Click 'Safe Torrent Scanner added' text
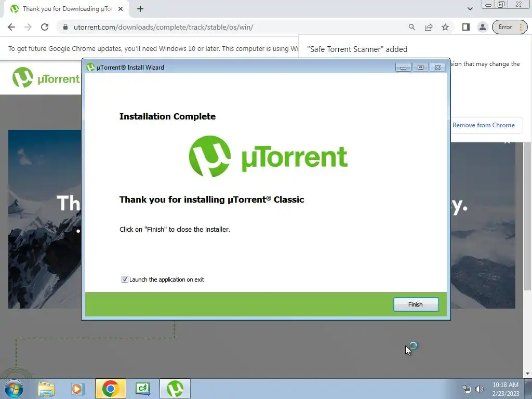 coord(357,49)
